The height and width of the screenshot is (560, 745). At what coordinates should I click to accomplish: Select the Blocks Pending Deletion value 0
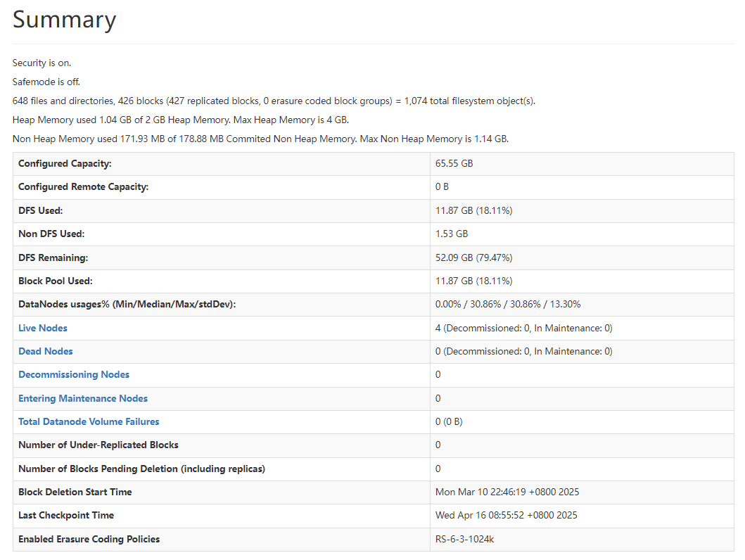438,469
